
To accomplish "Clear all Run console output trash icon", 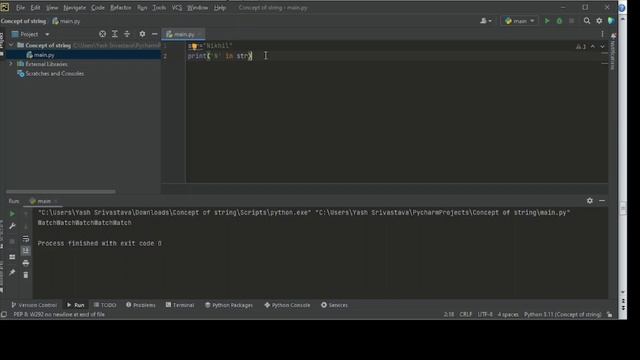I will click(26, 275).
